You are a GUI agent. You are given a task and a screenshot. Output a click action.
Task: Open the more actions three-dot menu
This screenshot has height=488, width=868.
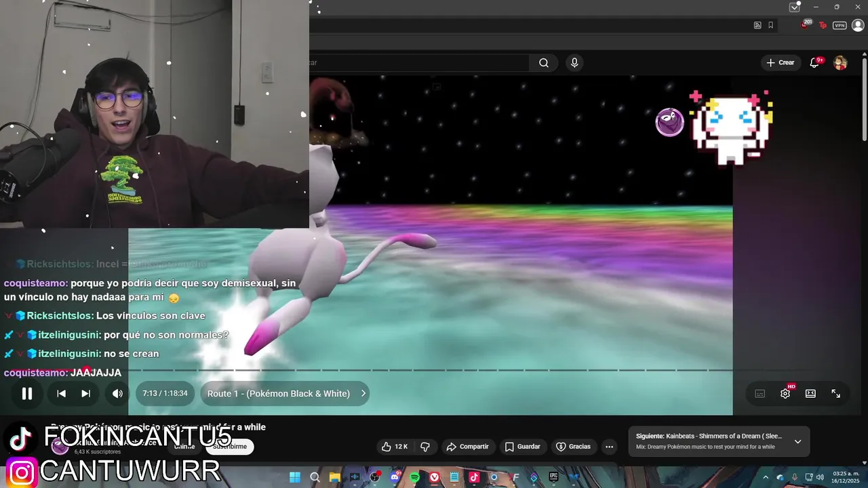coord(609,447)
